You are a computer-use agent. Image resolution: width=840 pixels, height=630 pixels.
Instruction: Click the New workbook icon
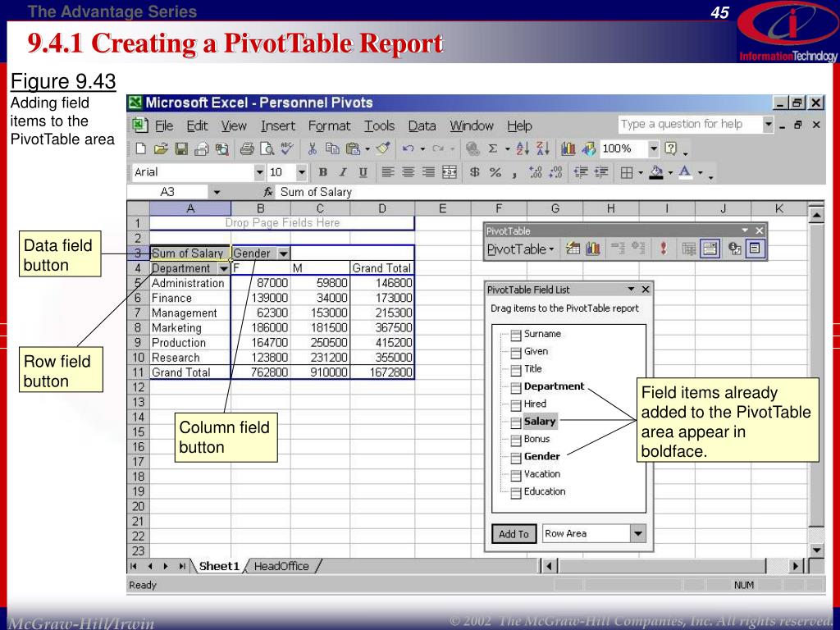140,148
